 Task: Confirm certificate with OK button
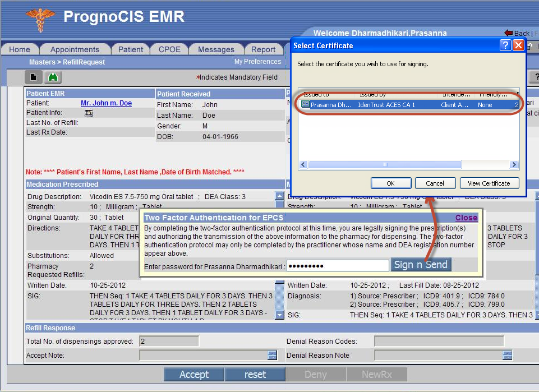391,183
